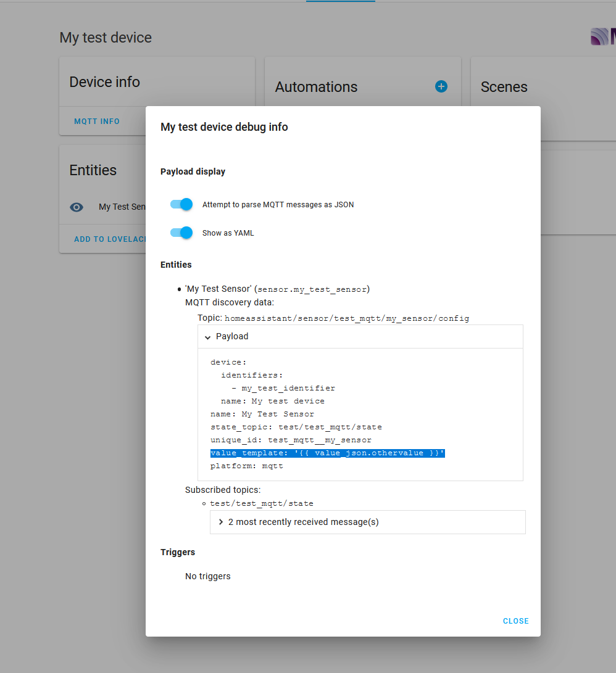Open MQTT INFO in Device info card

[x=97, y=122]
